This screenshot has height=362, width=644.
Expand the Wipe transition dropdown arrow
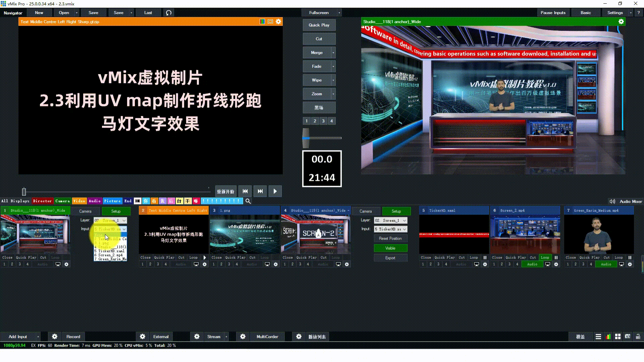[333, 80]
